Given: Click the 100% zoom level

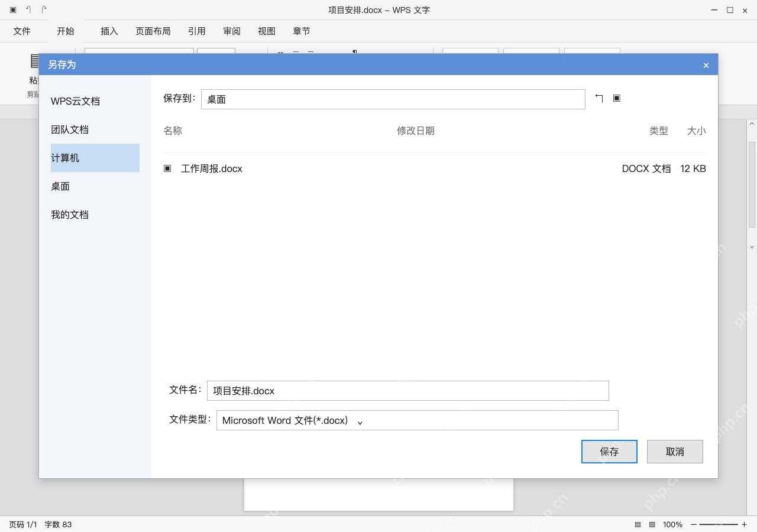Looking at the screenshot, I should [672, 524].
